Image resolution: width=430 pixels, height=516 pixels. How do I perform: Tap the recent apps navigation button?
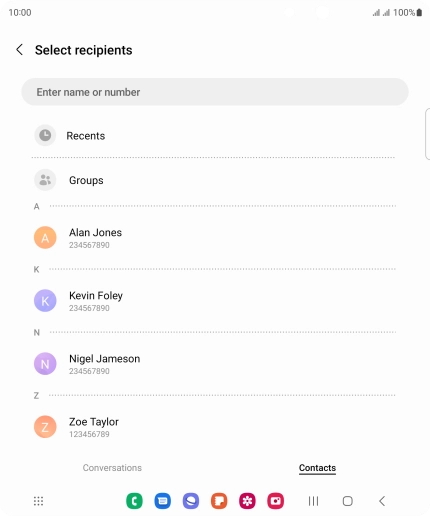point(313,501)
